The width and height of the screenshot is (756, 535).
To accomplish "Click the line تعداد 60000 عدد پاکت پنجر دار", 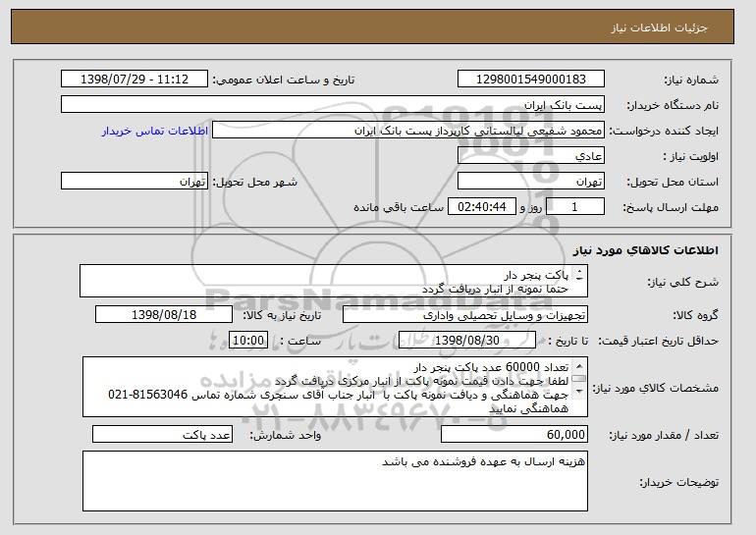I will coord(491,368).
